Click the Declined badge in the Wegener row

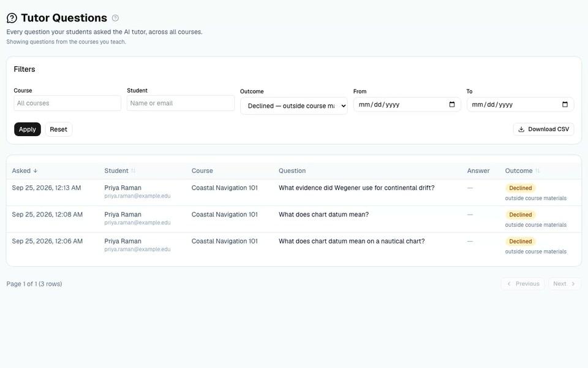[521, 188]
